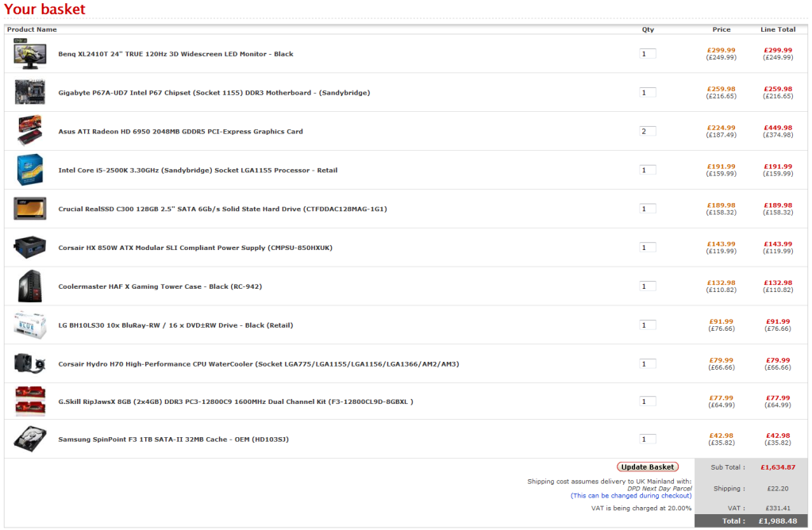Focus the quantity field for the G.Skill memory
Image resolution: width=812 pixels, height=530 pixels.
point(648,401)
